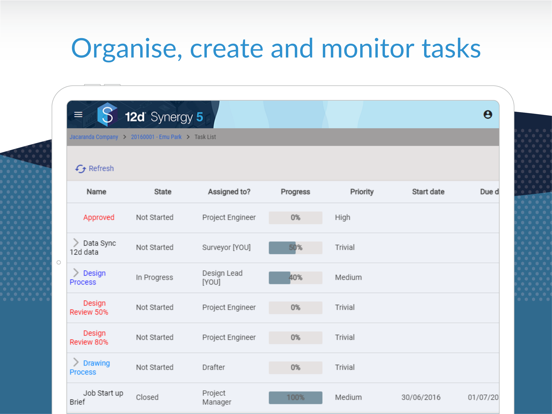Open the user account icon
This screenshot has height=414, width=552.
[488, 114]
